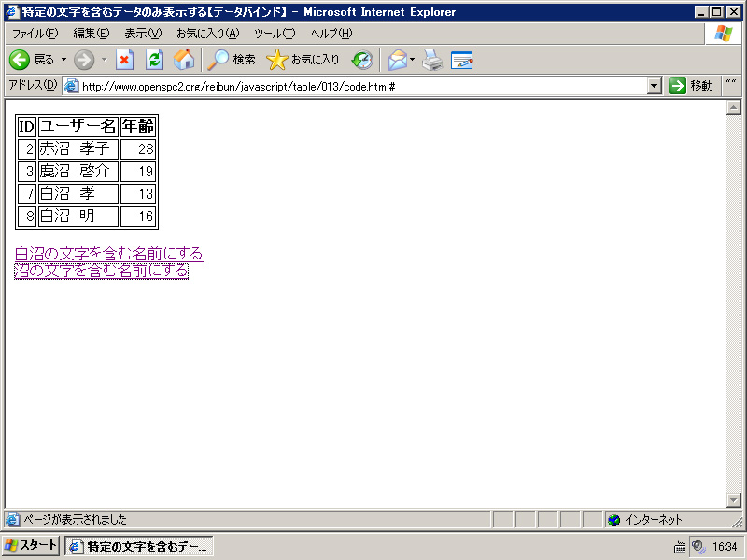
Task: Expand the mail button dropdown arrow
Action: coord(413,60)
